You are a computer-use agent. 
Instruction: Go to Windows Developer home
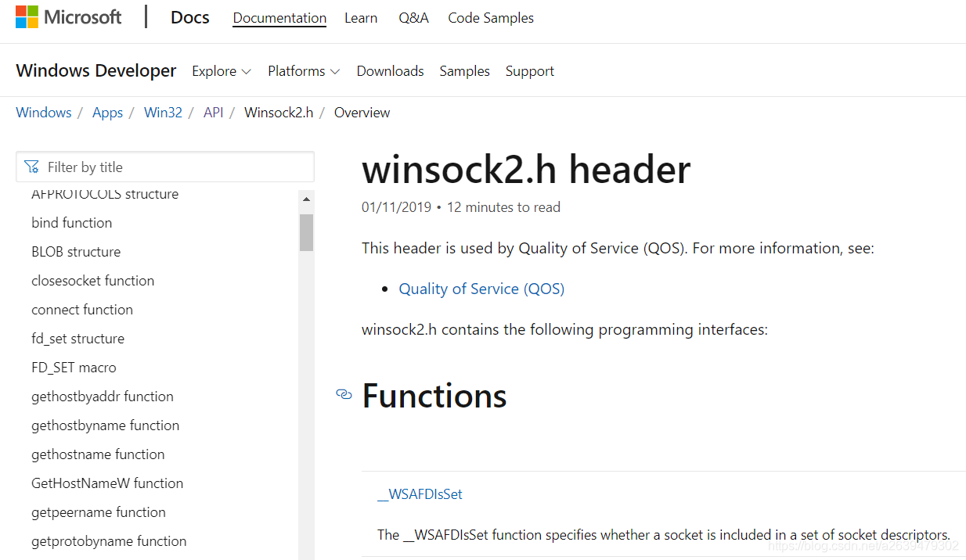pos(96,70)
